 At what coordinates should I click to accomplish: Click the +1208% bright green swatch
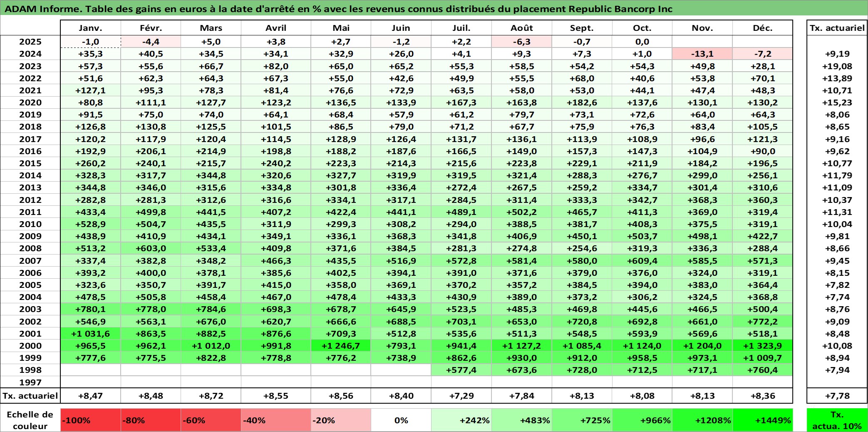click(x=702, y=420)
